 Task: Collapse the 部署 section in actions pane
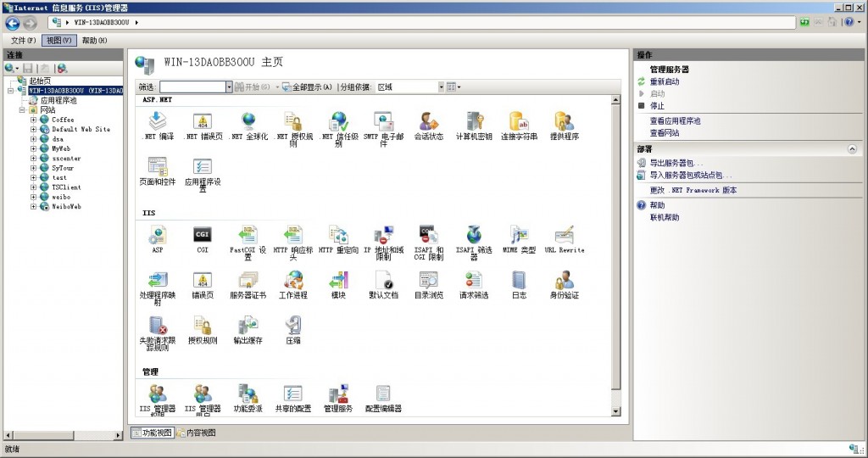point(851,149)
